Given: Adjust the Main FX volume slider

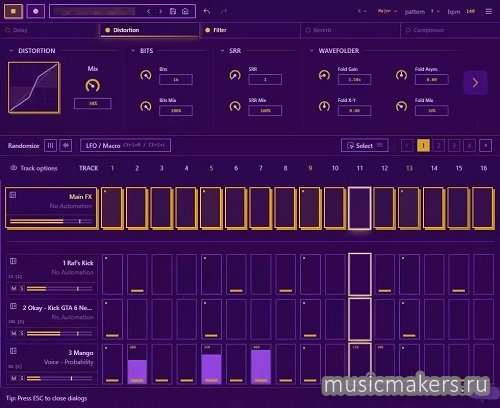Looking at the screenshot, I should tap(51, 221).
